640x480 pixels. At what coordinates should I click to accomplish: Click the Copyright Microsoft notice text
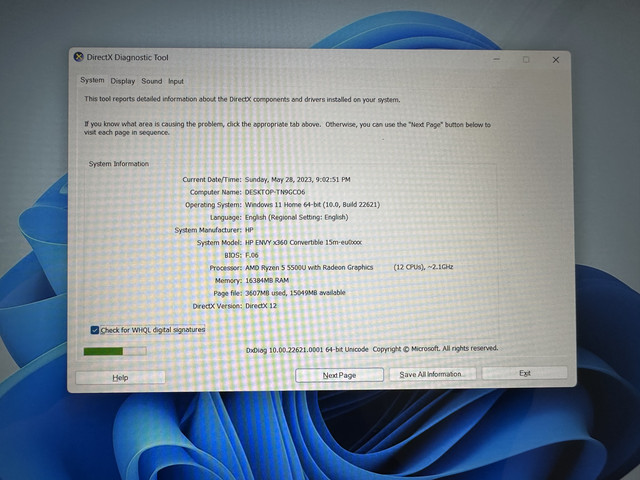coord(435,349)
